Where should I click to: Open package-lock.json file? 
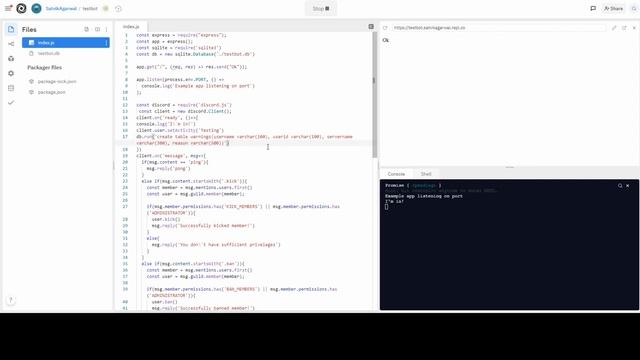tap(57, 82)
